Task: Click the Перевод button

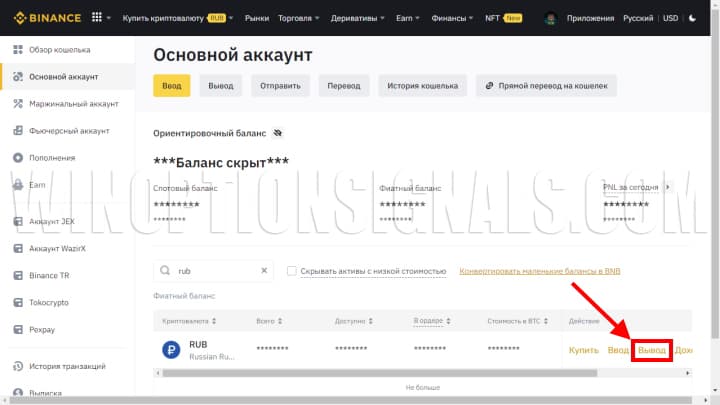Action: [344, 85]
